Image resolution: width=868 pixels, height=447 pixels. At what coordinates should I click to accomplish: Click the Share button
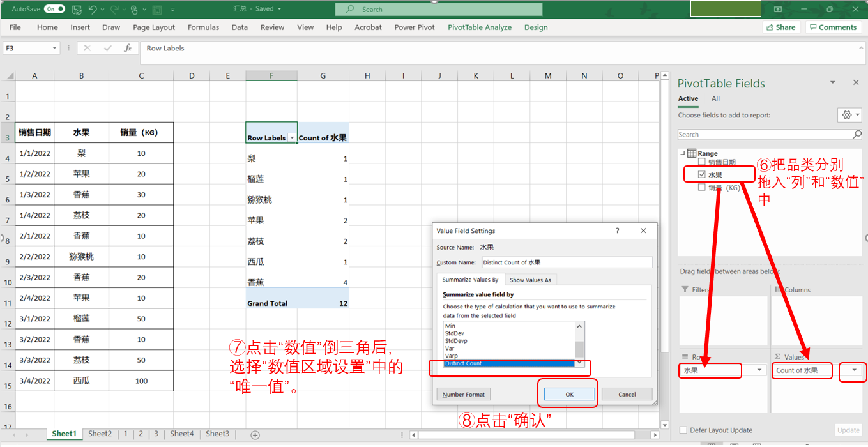point(780,27)
